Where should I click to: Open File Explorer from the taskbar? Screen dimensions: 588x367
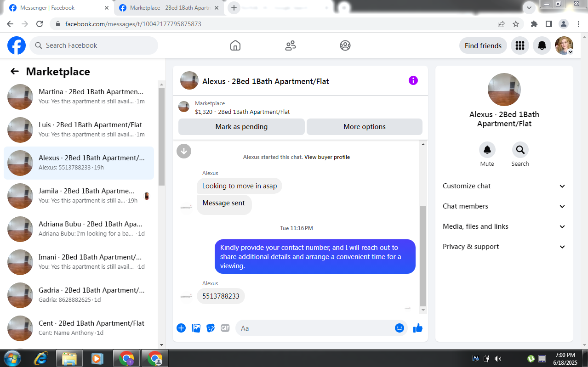click(x=69, y=358)
